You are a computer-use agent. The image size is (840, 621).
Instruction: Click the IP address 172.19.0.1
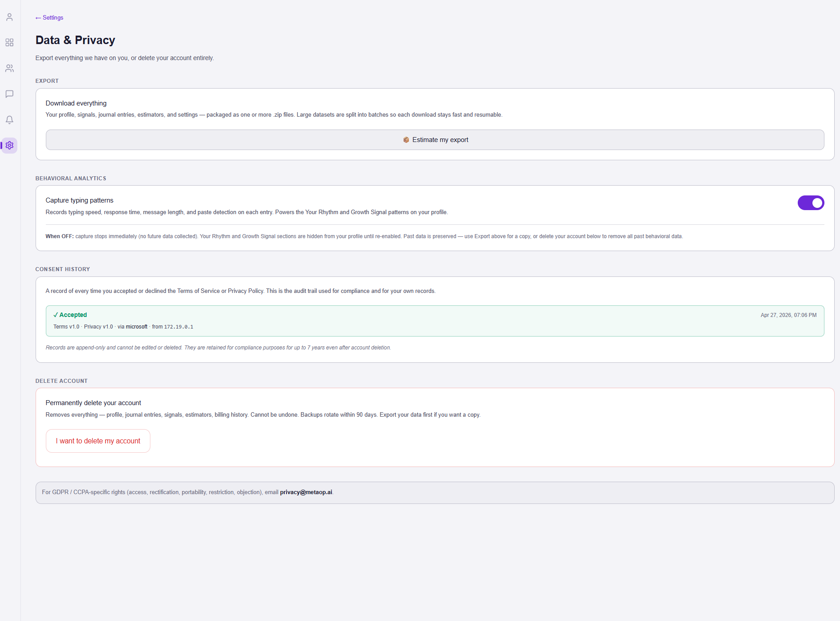point(178,327)
